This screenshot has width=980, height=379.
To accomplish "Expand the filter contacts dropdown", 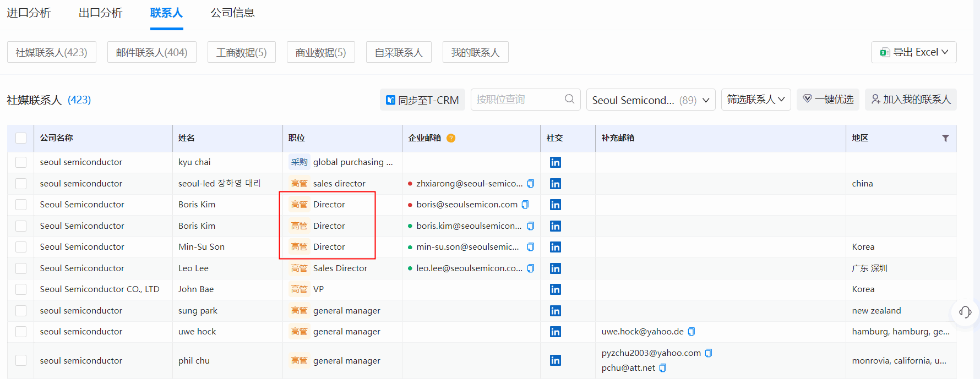I will [755, 100].
